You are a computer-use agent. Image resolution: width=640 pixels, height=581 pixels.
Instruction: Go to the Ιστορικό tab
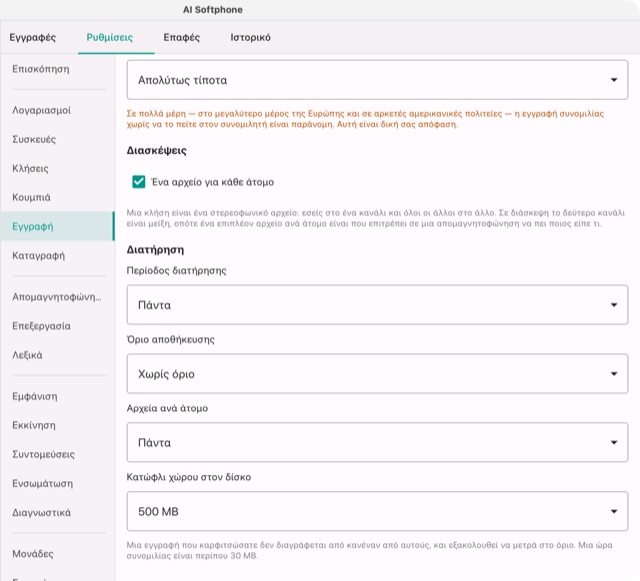coord(250,38)
